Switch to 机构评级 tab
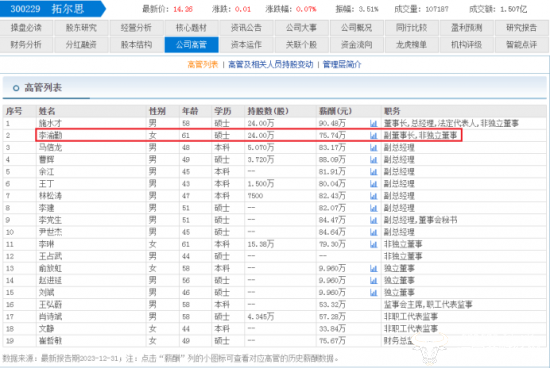This screenshot has width=550, height=368. [x=467, y=45]
